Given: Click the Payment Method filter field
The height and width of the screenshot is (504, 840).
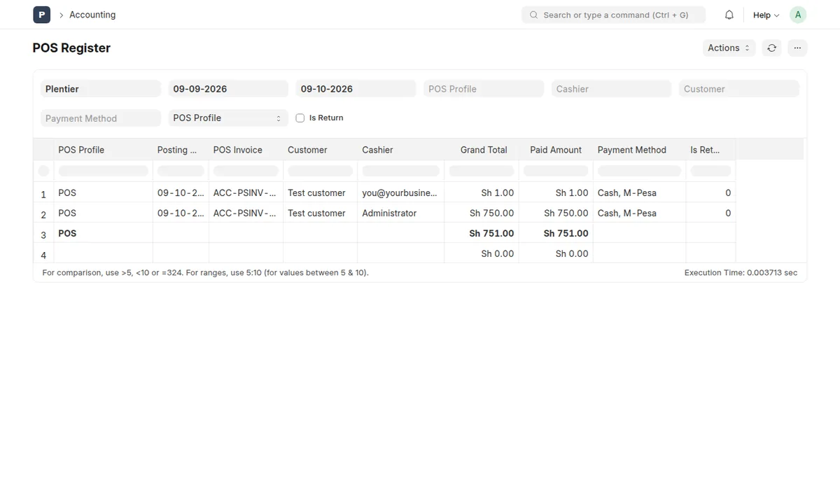Looking at the screenshot, I should [101, 118].
